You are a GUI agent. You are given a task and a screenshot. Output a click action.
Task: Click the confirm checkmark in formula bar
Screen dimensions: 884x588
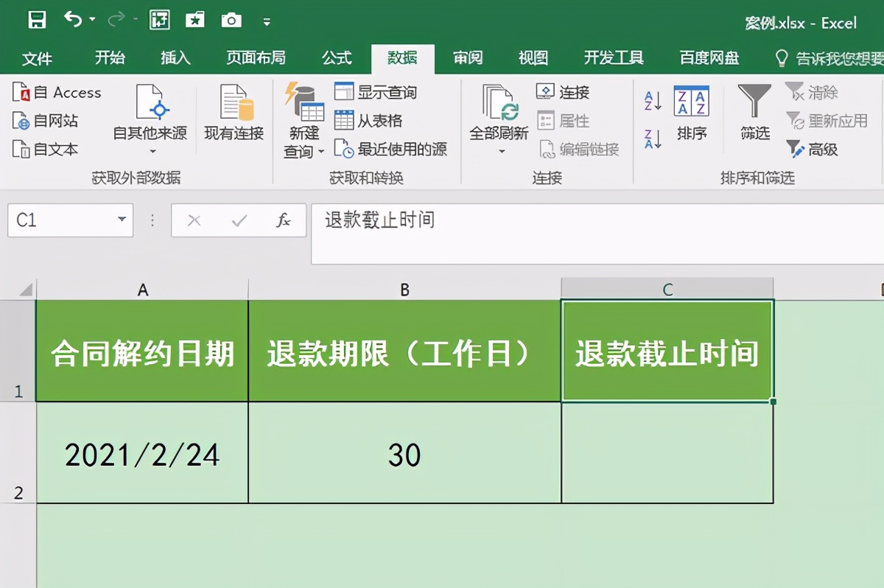[x=239, y=220]
